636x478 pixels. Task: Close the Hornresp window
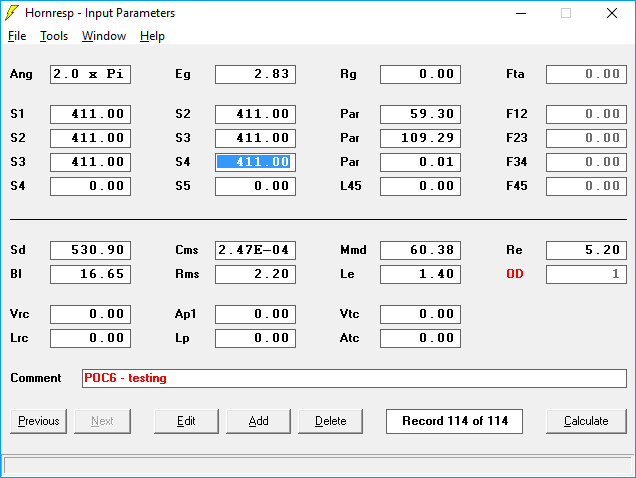click(612, 13)
